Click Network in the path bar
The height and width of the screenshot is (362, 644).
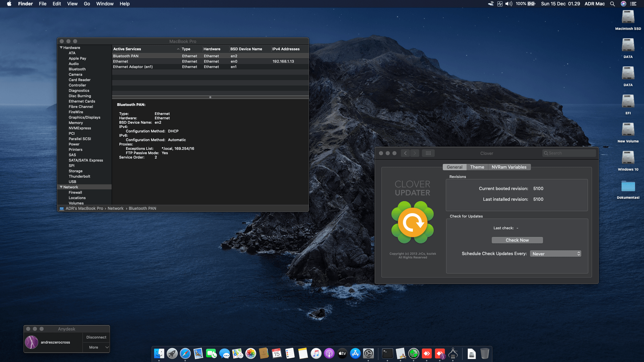[115, 208]
